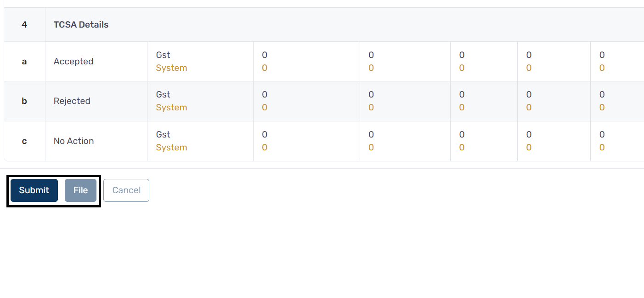This screenshot has height=298, width=644.
Task: Click first orange System value in No Action row
Action: pyautogui.click(x=265, y=148)
